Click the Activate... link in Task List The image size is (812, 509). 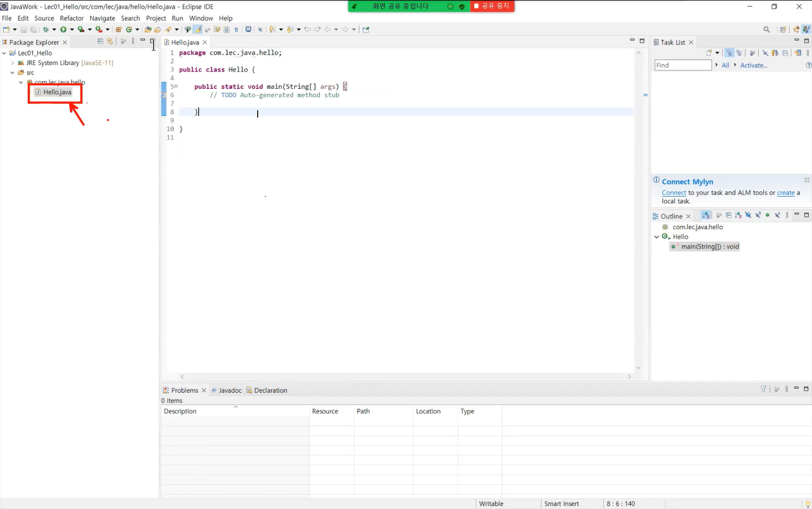753,65
